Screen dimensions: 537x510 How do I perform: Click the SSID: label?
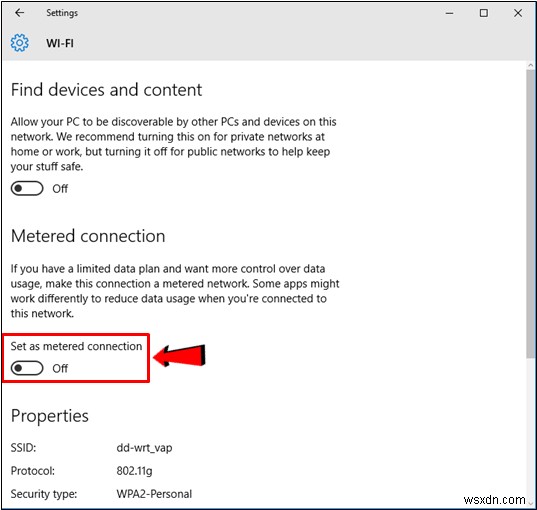coord(23,448)
